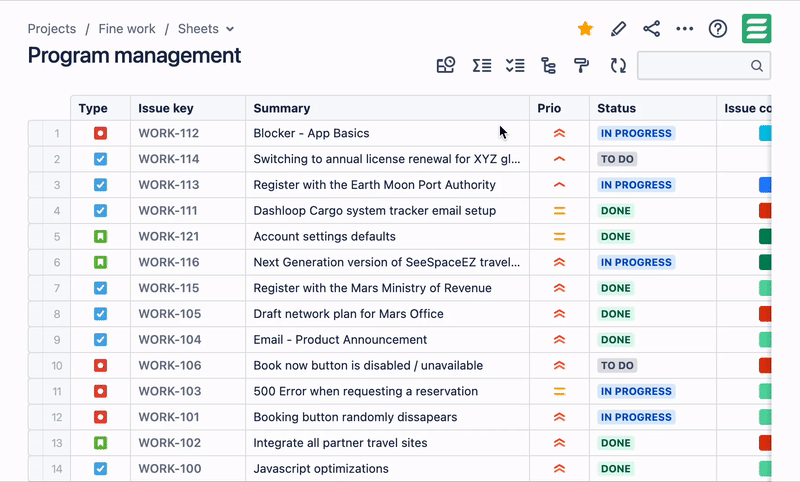The height and width of the screenshot is (482, 800).
Task: Click the TO DO status of WORK-114
Action: click(x=617, y=159)
